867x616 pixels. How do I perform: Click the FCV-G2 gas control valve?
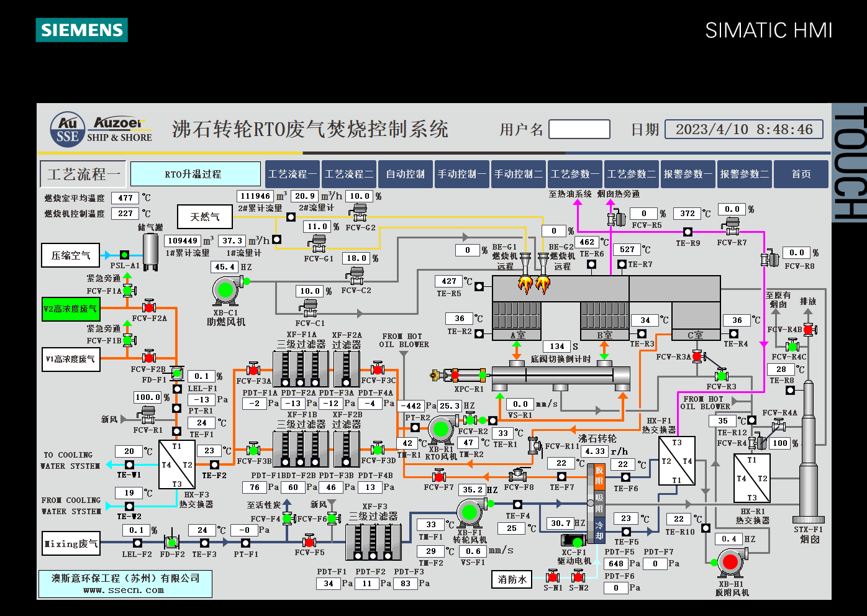[x=359, y=212]
